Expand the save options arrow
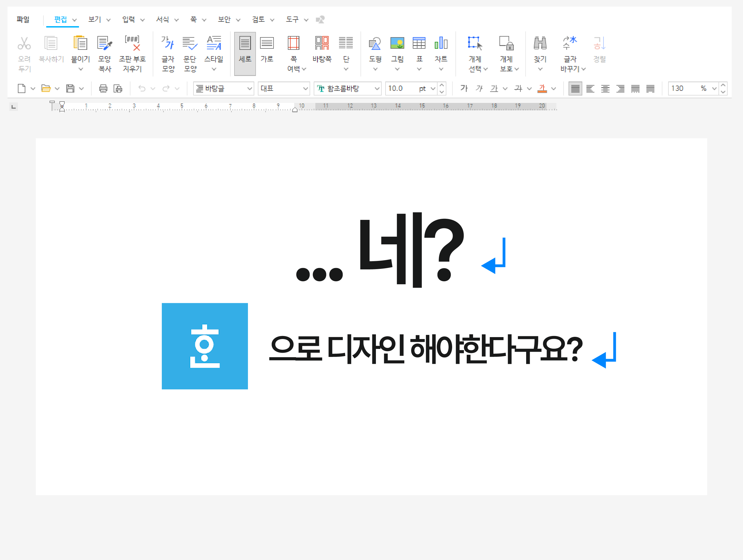The height and width of the screenshot is (560, 743). click(x=81, y=89)
